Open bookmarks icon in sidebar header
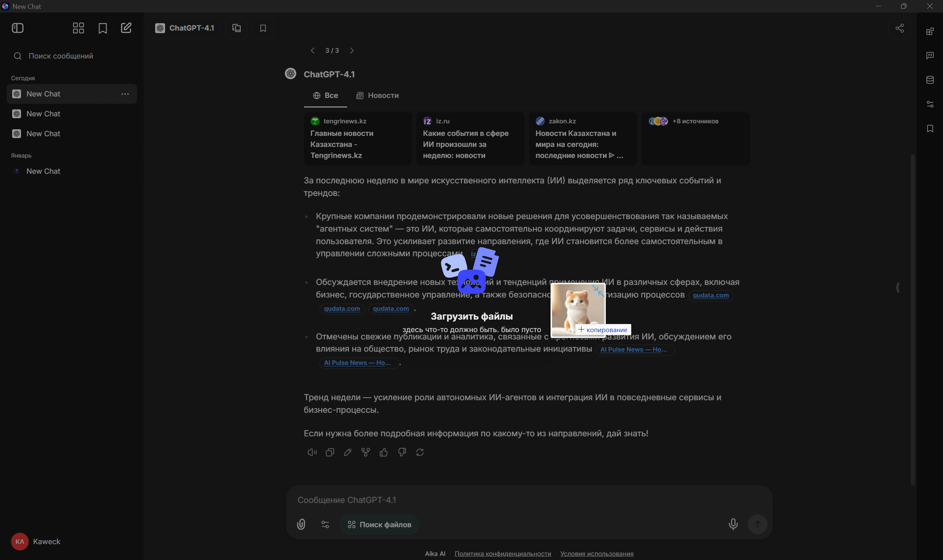The image size is (943, 560). point(102,28)
